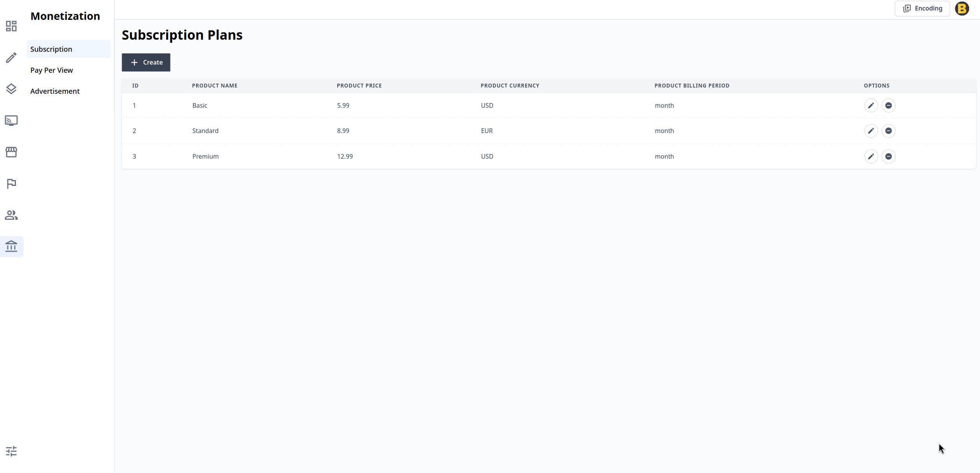
Task: Click the flag icon in sidebar
Action: click(x=11, y=184)
